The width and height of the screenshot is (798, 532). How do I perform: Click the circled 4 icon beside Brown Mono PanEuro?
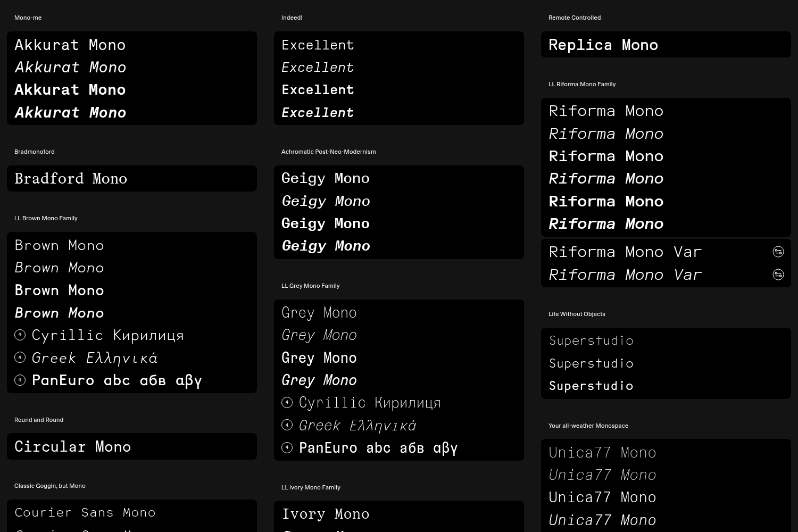click(20, 380)
